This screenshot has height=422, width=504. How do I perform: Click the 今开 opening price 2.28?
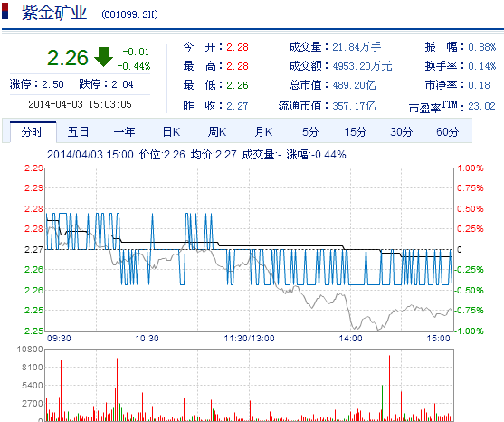[x=237, y=47]
